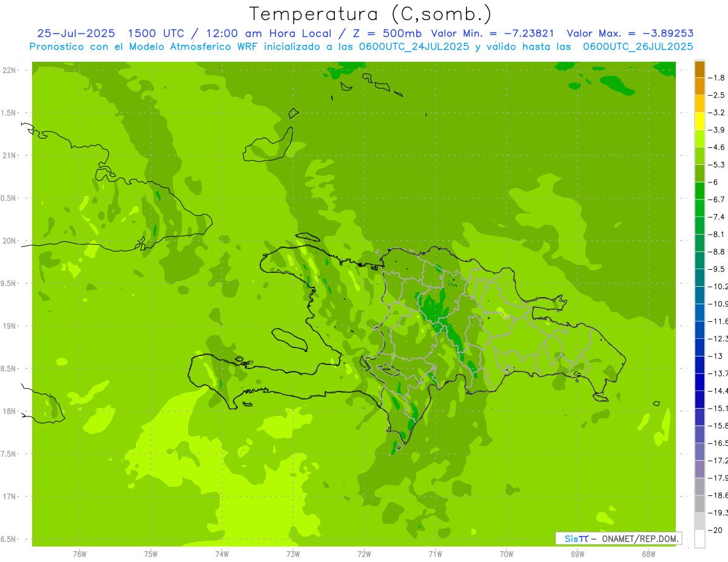
Task: Click the "68W" longitude label
Action: (649, 554)
